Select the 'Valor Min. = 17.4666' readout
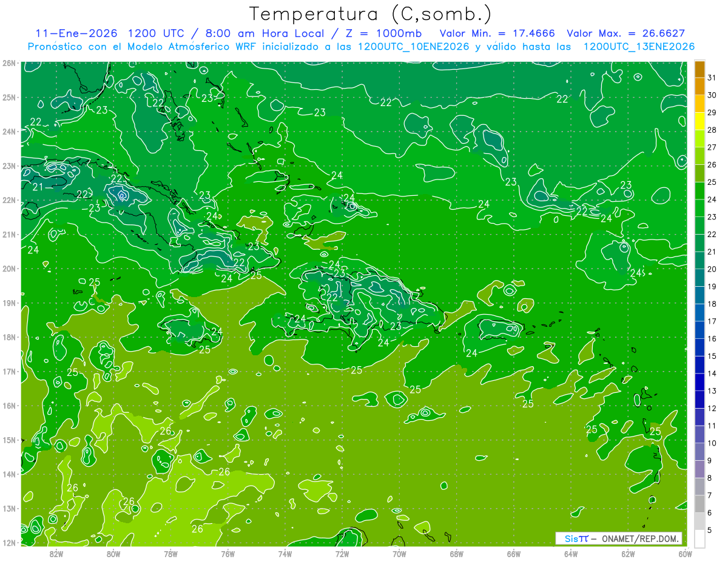728x562 pixels. [497, 33]
